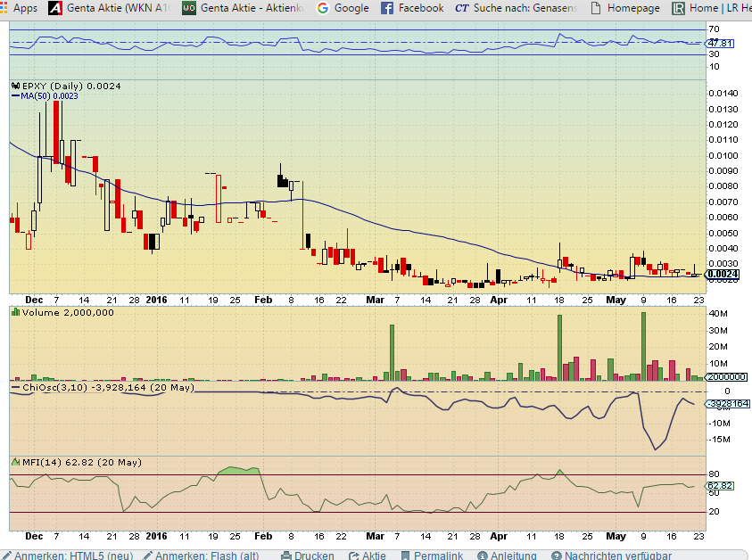Click the share icon next to Aktie
752x560 pixels.
(x=354, y=556)
